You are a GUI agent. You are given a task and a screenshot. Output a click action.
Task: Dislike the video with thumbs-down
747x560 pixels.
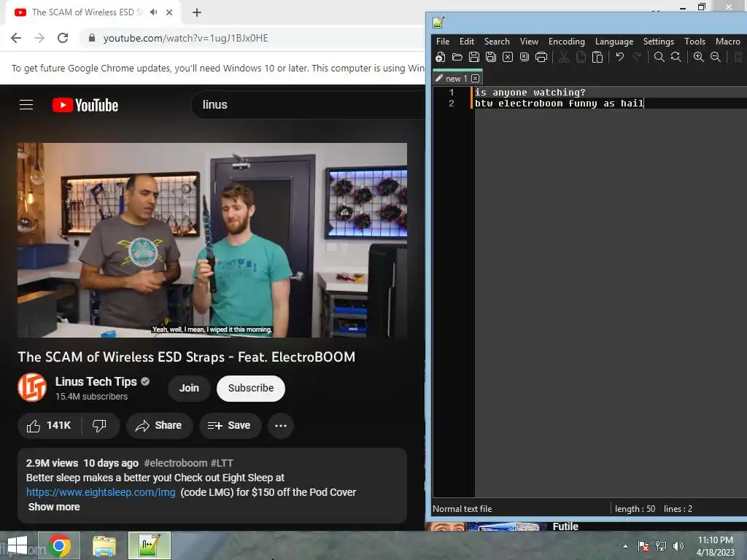coord(99,426)
